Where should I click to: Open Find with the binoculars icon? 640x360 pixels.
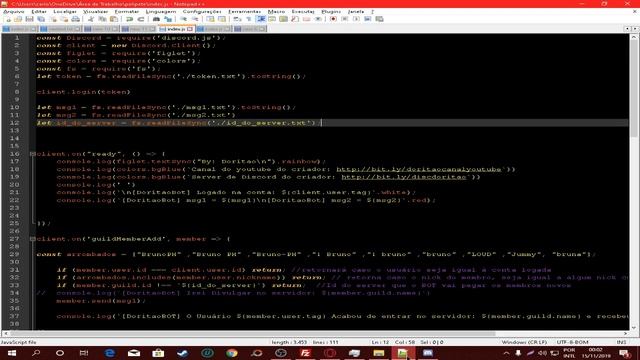[x=156, y=19]
